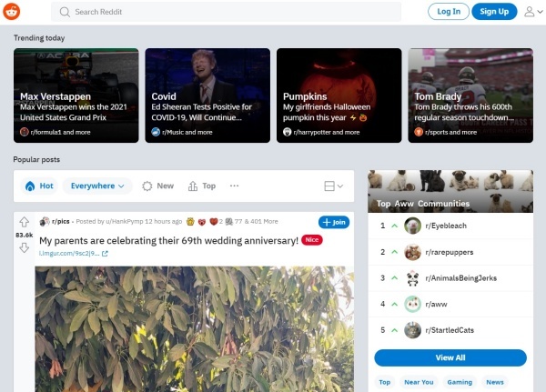The image size is (546, 392).
Task: Open u/HankPymp's profile link
Action: [x=125, y=221]
